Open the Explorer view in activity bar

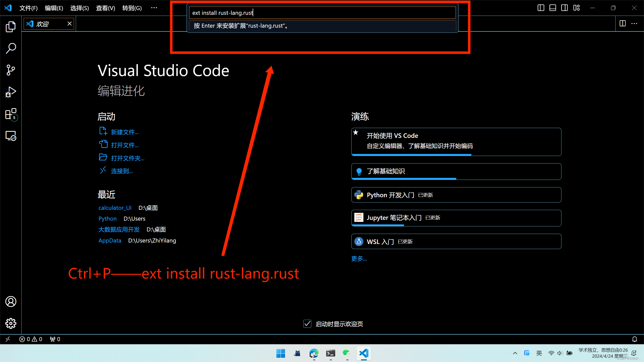click(x=11, y=27)
